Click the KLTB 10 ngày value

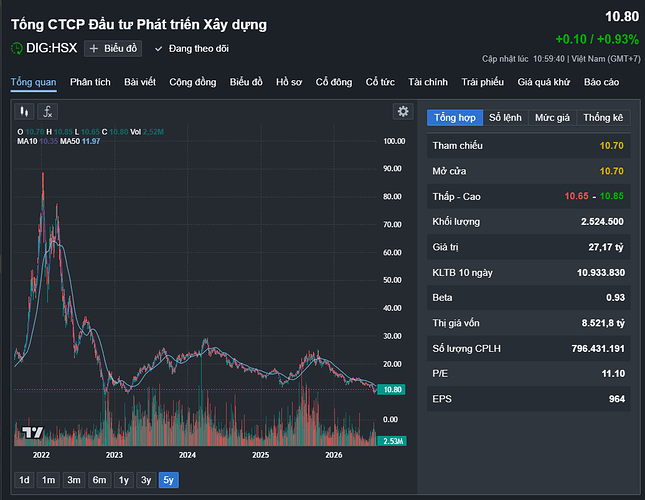tap(601, 273)
